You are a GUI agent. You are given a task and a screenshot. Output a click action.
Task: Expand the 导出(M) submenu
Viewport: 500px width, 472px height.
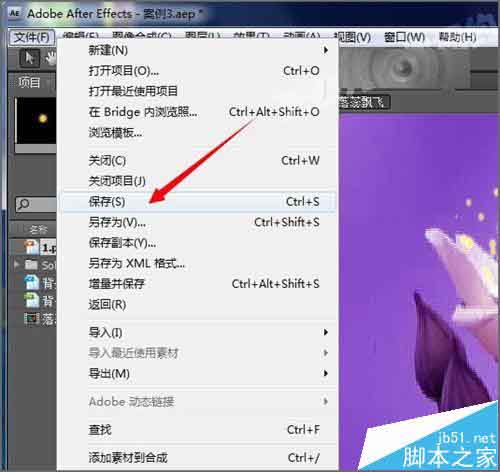coord(197,374)
